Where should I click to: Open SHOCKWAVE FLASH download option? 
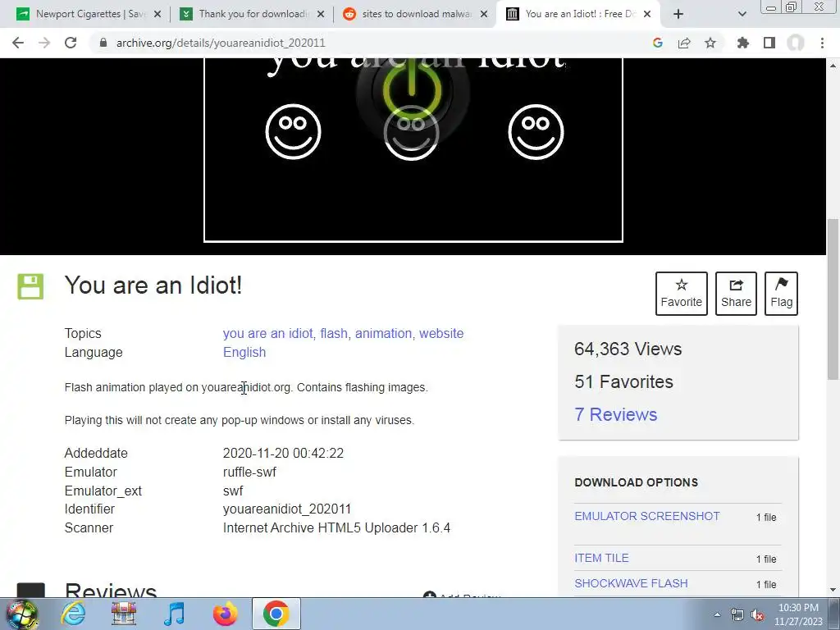(631, 583)
